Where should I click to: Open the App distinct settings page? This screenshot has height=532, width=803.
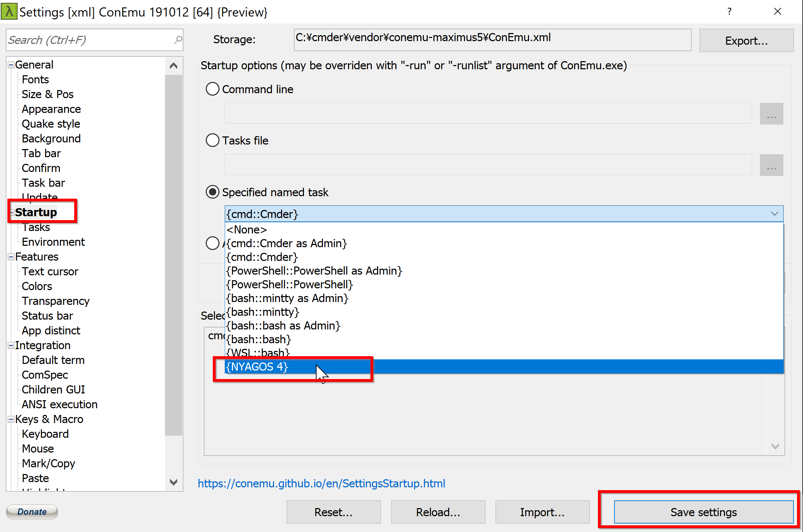tap(51, 331)
